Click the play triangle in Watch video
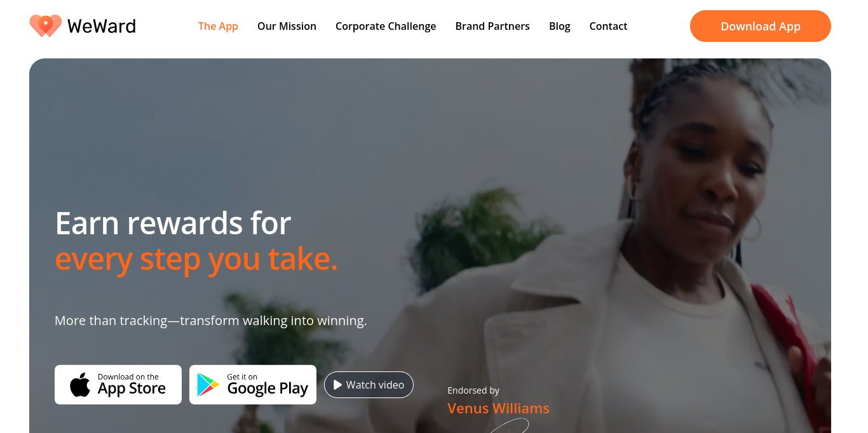868x433 pixels. (x=338, y=385)
